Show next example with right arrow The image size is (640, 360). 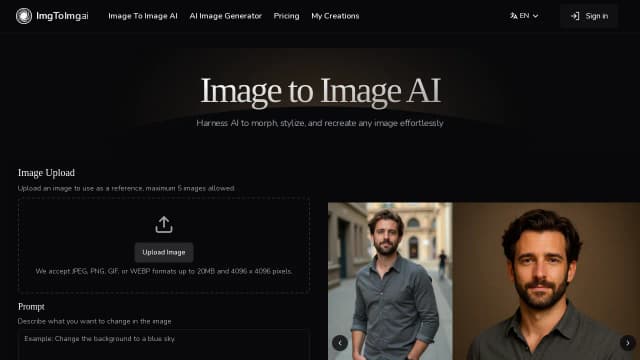[627, 343]
